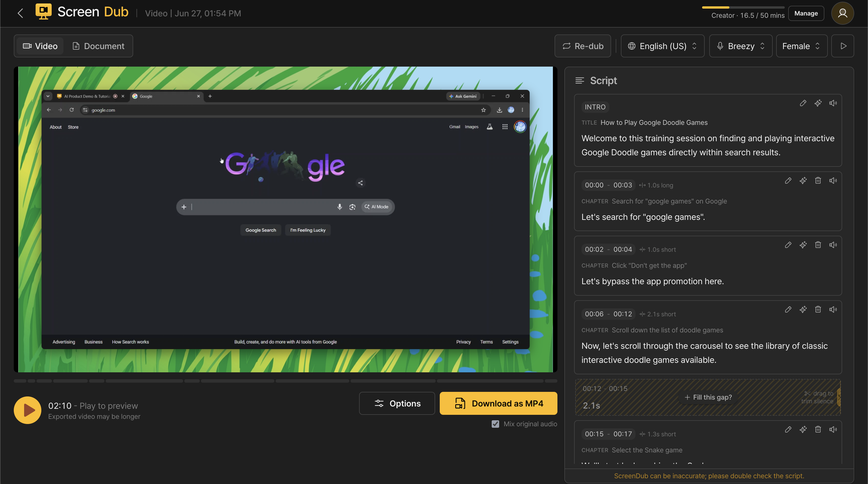
Task: Edit the 00:15 - 00:17 segment
Action: tap(788, 429)
